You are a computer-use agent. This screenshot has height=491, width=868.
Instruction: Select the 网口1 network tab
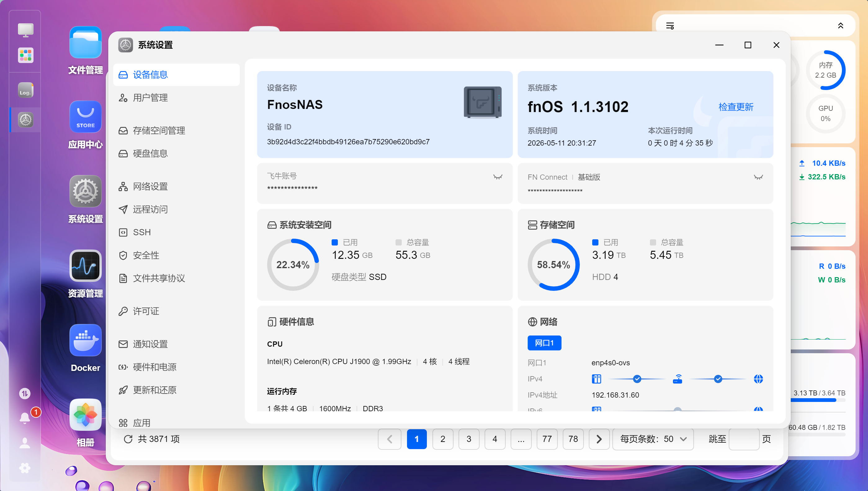pos(544,343)
